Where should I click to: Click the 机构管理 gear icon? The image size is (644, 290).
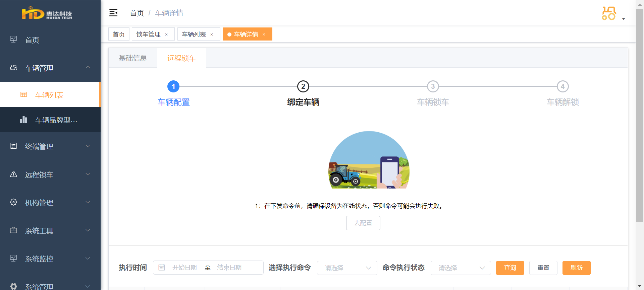click(x=13, y=202)
